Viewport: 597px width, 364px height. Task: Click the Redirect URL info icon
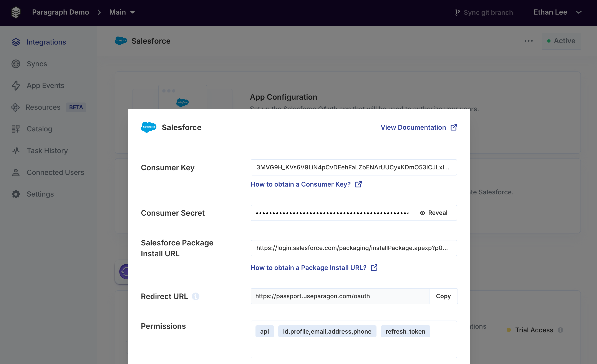click(x=195, y=296)
